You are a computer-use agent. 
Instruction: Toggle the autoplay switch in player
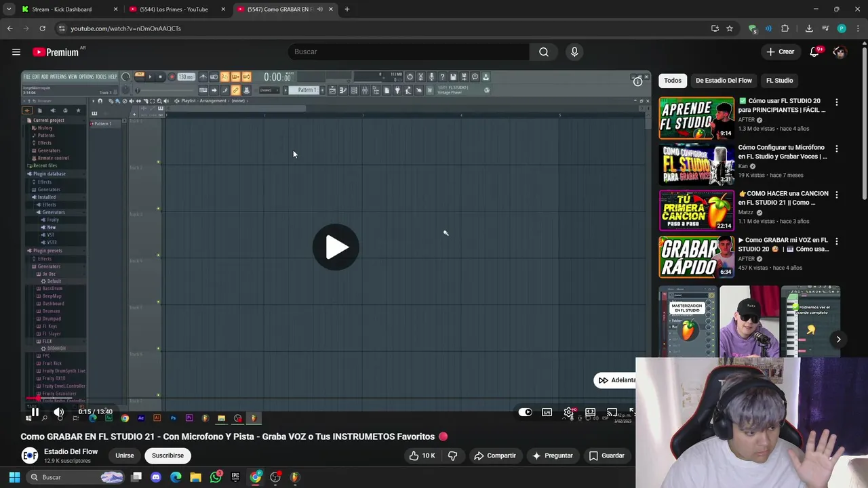(x=525, y=412)
